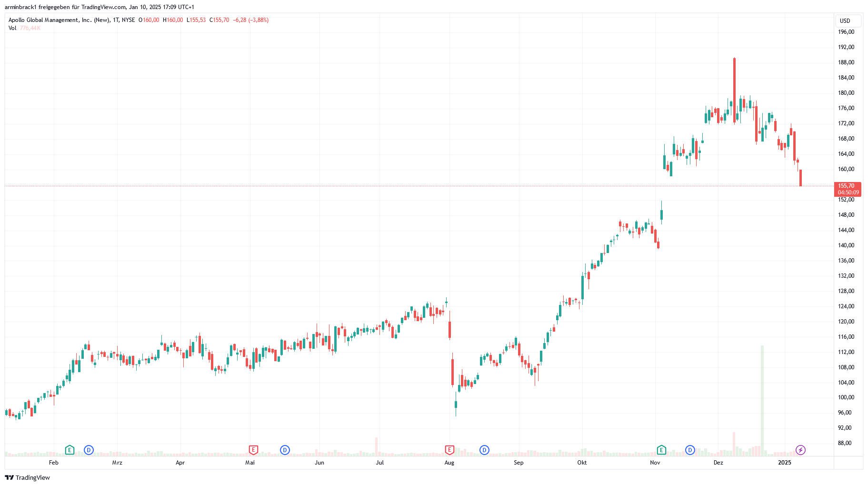Click the purple lightning event icon near 2025
Screen dimensions: 868x486
[x=800, y=450]
